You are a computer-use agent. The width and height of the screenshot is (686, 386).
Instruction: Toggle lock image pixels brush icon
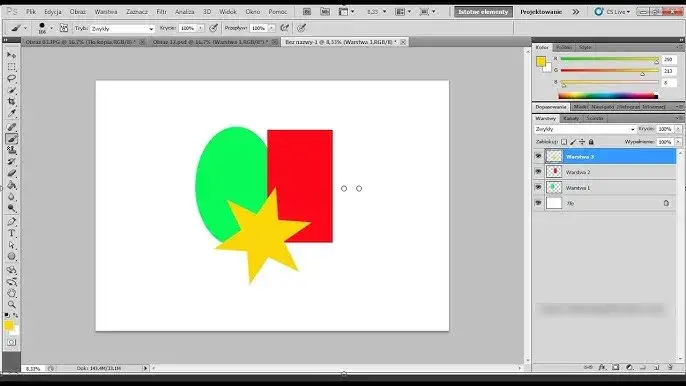573,142
